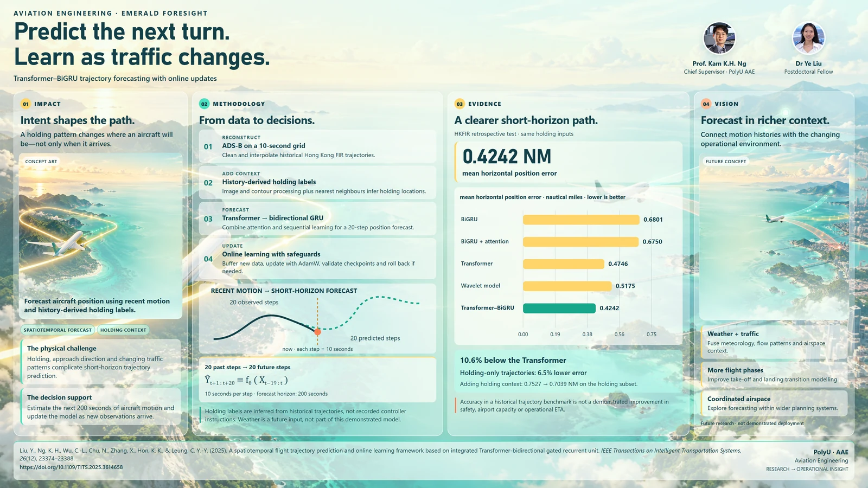Screen dimensions: 868x488
Task: Click the 01 Impact section badge
Action: pyautogui.click(x=25, y=104)
